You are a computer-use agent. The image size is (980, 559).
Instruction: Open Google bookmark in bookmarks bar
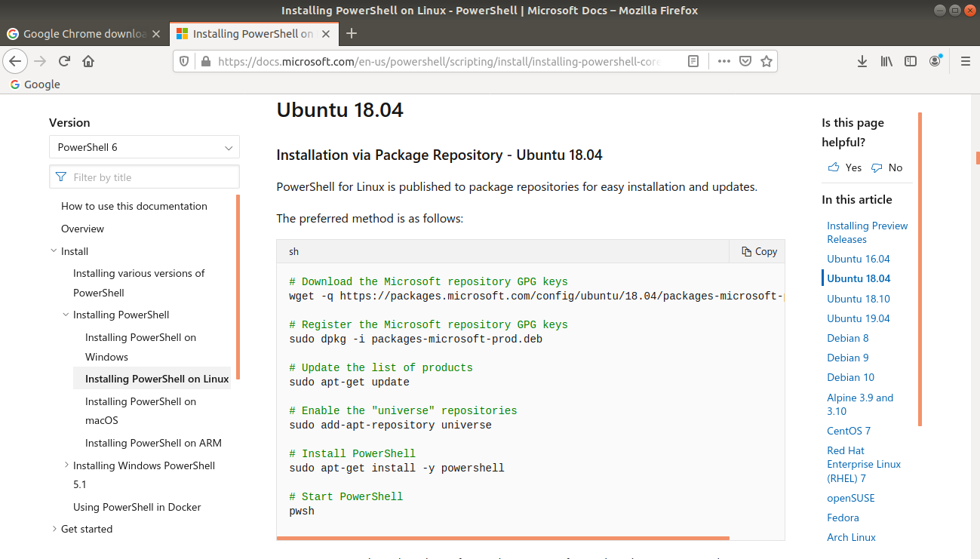coord(35,84)
